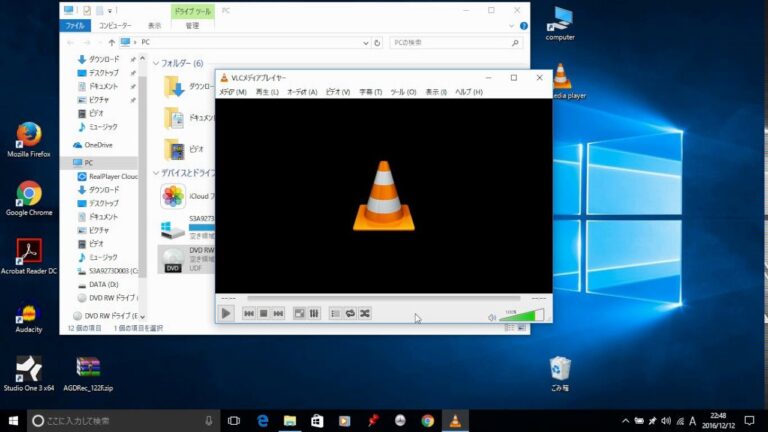Open Task View from taskbar
Image resolution: width=768 pixels, height=432 pixels.
coord(234,421)
